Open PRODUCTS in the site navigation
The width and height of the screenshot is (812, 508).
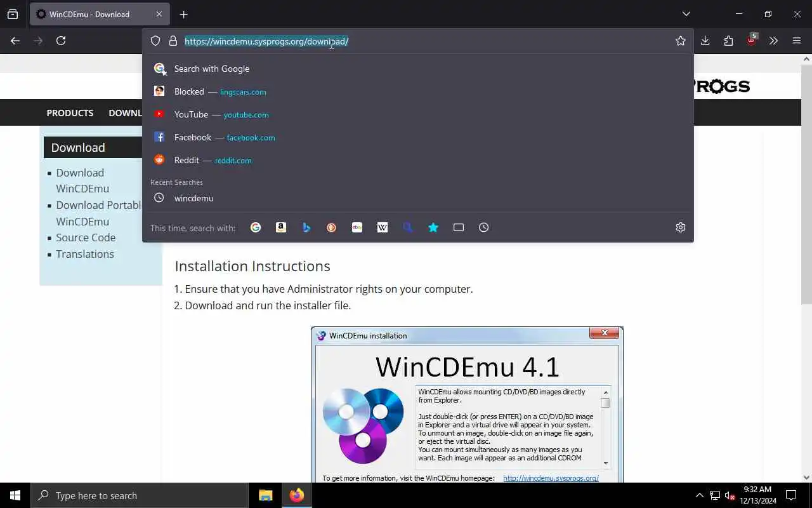coord(70,113)
